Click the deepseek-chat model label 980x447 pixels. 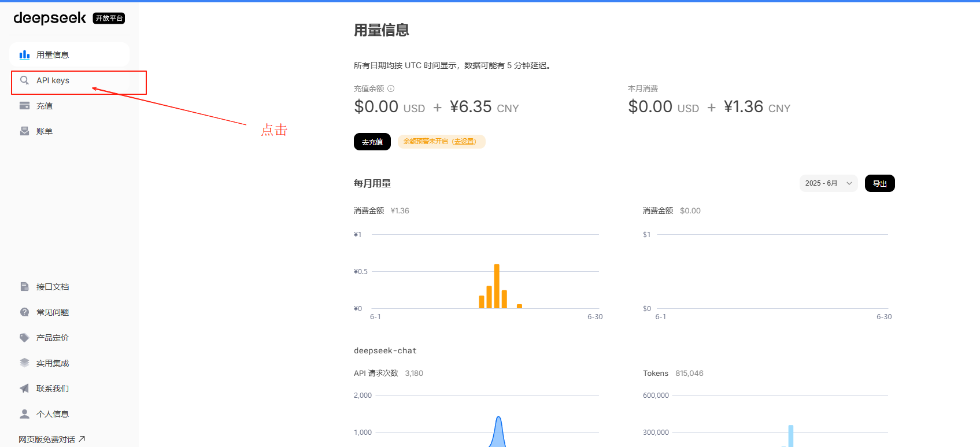click(x=385, y=350)
